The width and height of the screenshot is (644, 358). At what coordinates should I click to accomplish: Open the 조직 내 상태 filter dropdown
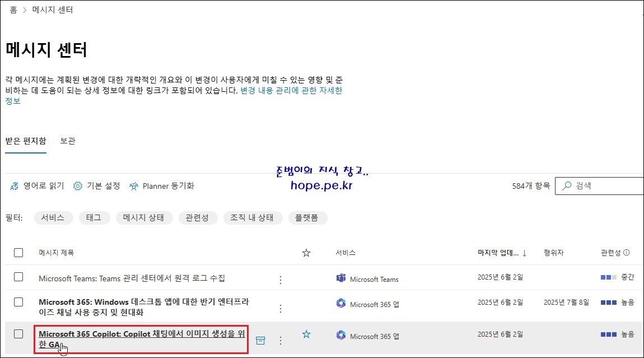252,218
